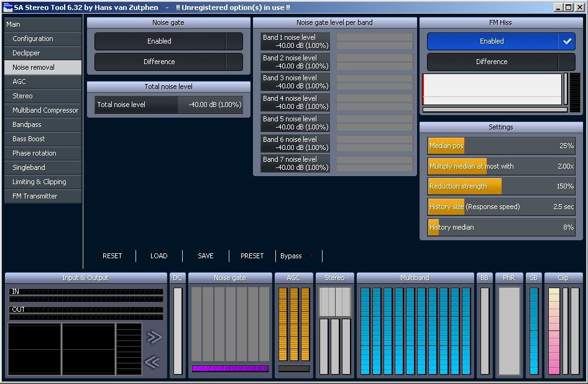
Task: Open the Singleband page
Action: tap(43, 167)
